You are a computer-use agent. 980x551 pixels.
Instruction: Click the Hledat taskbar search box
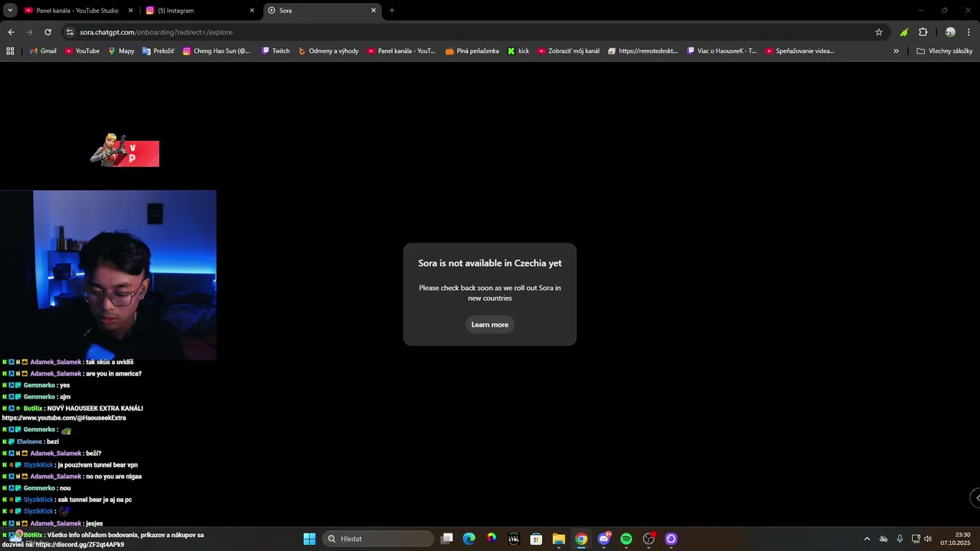(x=378, y=539)
